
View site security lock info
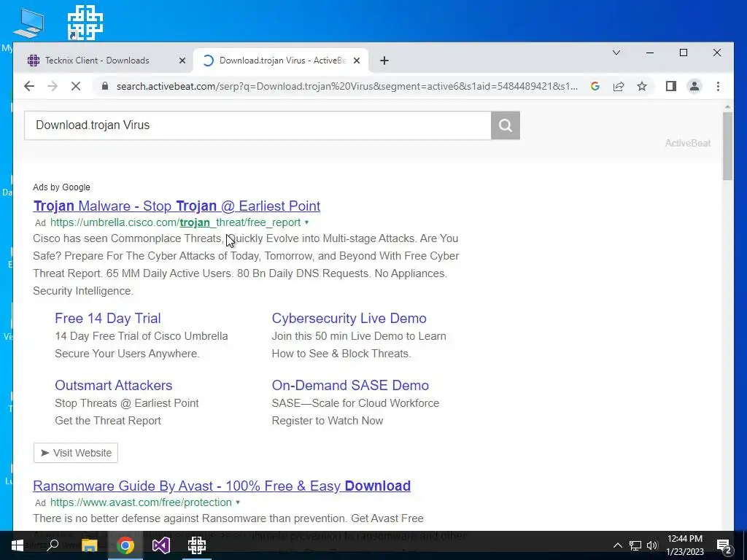coord(105,86)
